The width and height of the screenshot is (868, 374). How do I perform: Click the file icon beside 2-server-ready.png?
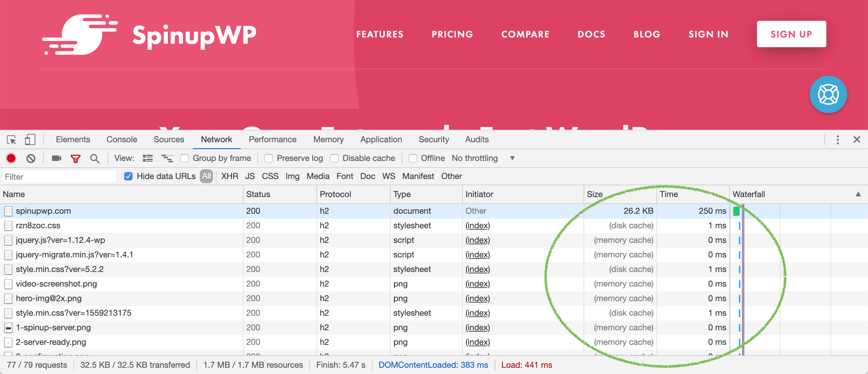8,342
